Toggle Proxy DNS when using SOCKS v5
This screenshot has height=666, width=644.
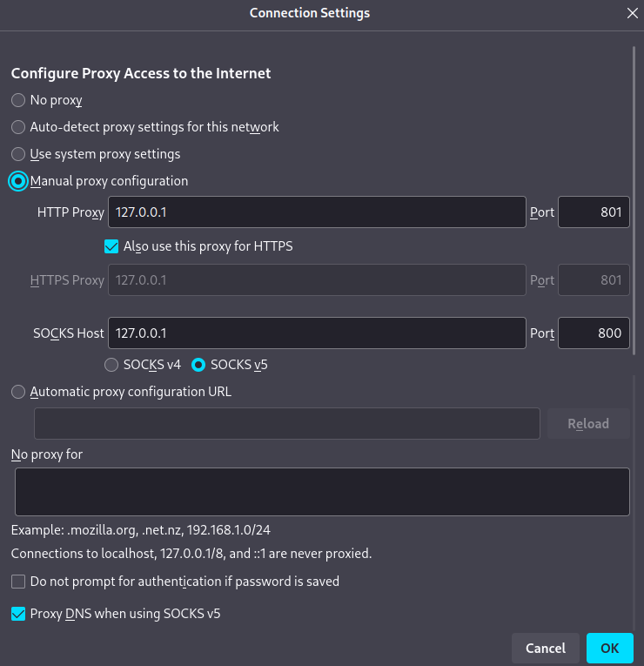(x=18, y=614)
